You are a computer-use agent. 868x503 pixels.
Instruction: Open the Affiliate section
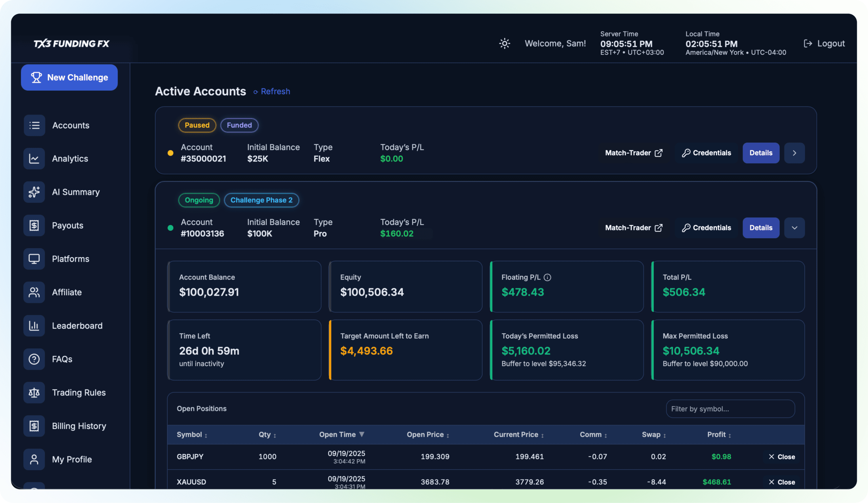67,292
